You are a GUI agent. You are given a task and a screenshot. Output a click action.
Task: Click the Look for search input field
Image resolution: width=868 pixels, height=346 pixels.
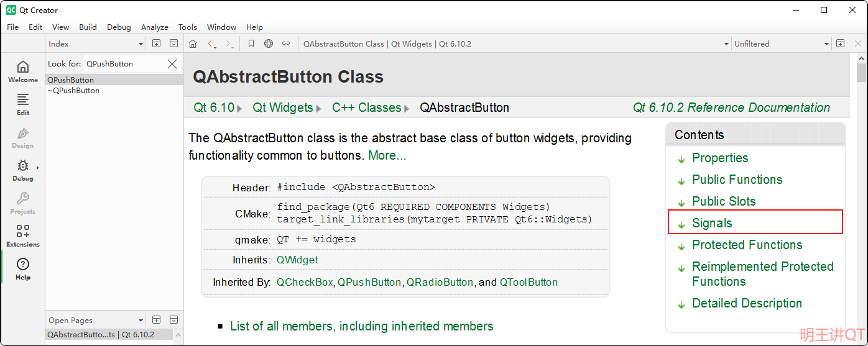125,64
